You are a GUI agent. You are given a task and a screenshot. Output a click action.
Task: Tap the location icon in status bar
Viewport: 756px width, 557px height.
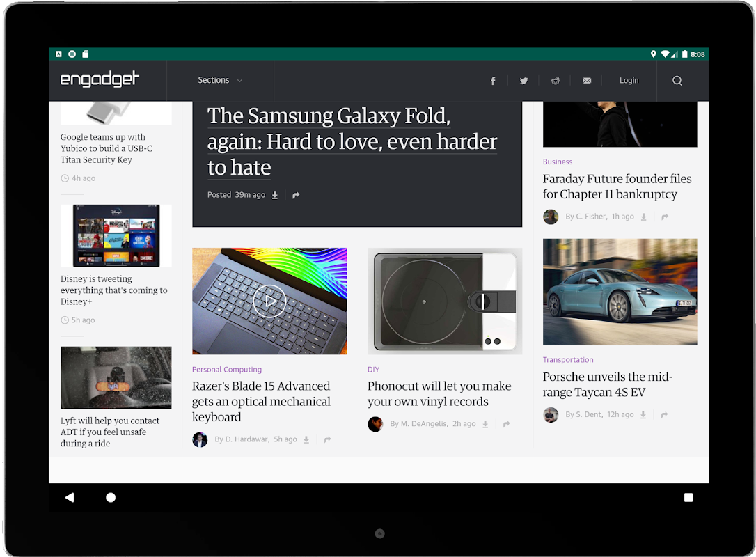click(x=653, y=54)
